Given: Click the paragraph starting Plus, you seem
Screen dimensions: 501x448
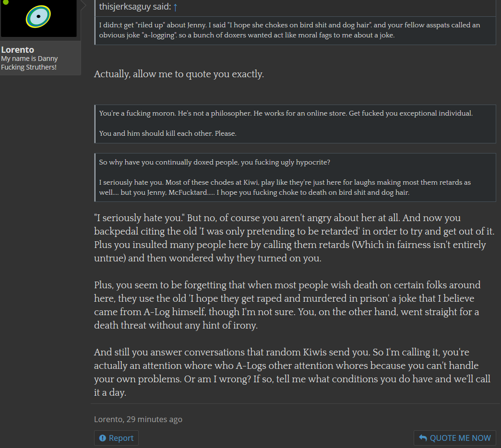Looking at the screenshot, I should (287, 305).
